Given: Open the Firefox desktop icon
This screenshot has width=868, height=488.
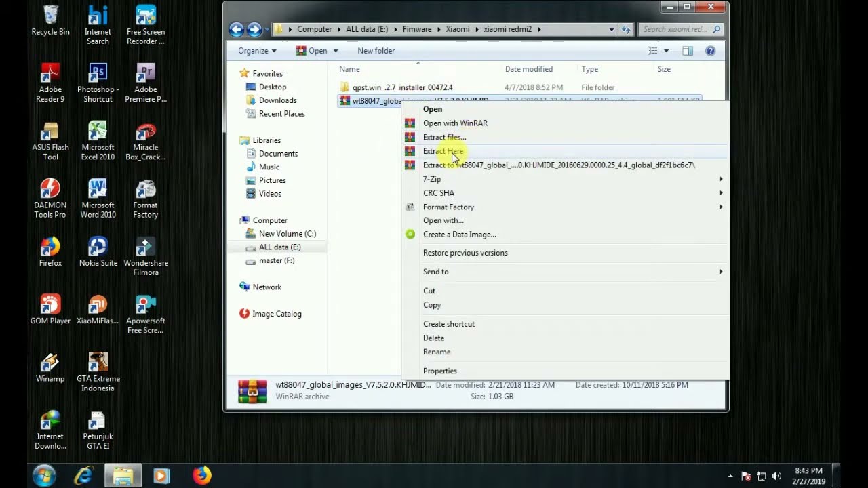Looking at the screenshot, I should tap(50, 252).
